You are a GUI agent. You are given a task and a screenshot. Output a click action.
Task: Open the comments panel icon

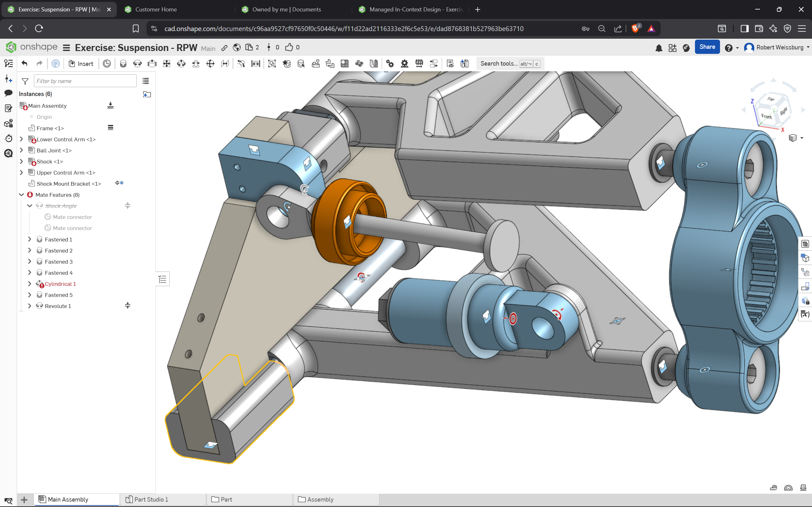coord(8,93)
